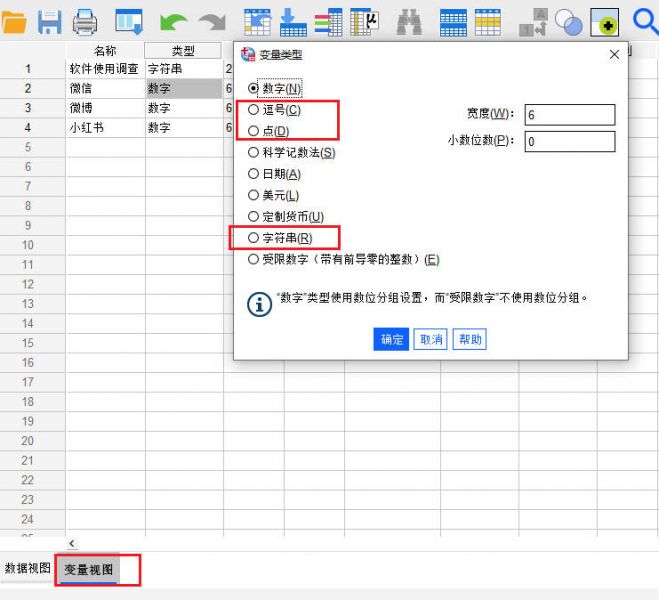Select the 软件使用调查 name cell
Image resolution: width=659 pixels, height=600 pixels.
click(105, 69)
